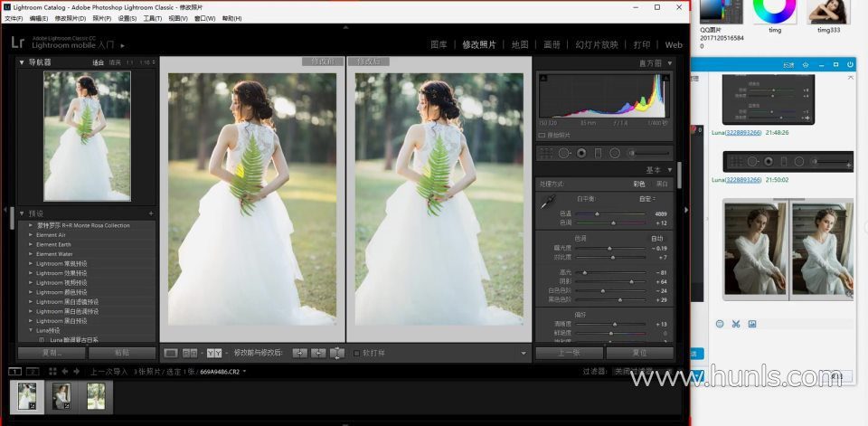
Task: Select main window display button 1
Action: pos(15,371)
